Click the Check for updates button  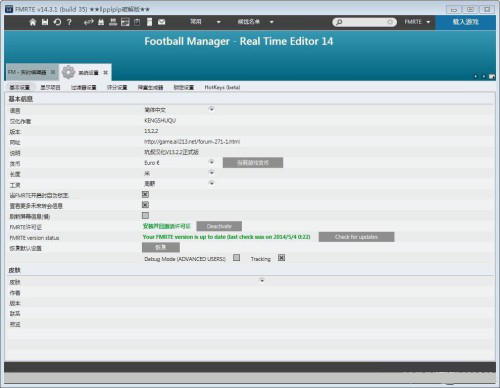click(x=356, y=237)
